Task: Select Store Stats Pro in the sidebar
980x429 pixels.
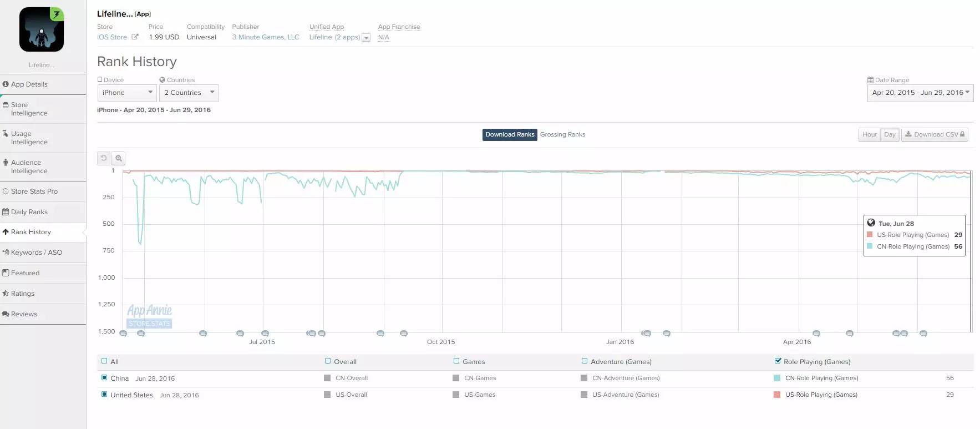Action: (43, 191)
